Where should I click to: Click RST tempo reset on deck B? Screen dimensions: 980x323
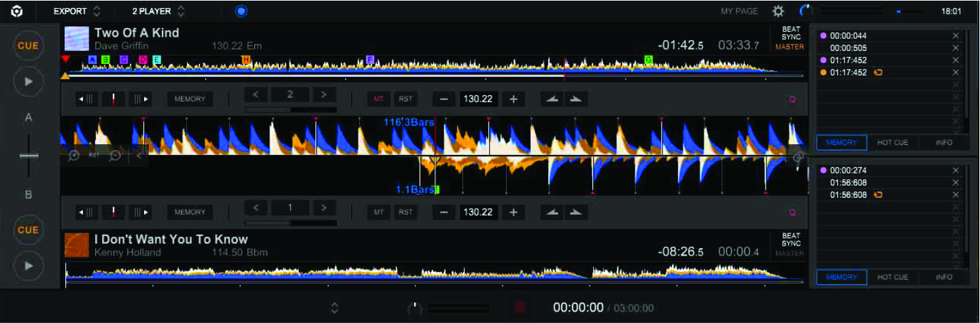[x=405, y=212]
